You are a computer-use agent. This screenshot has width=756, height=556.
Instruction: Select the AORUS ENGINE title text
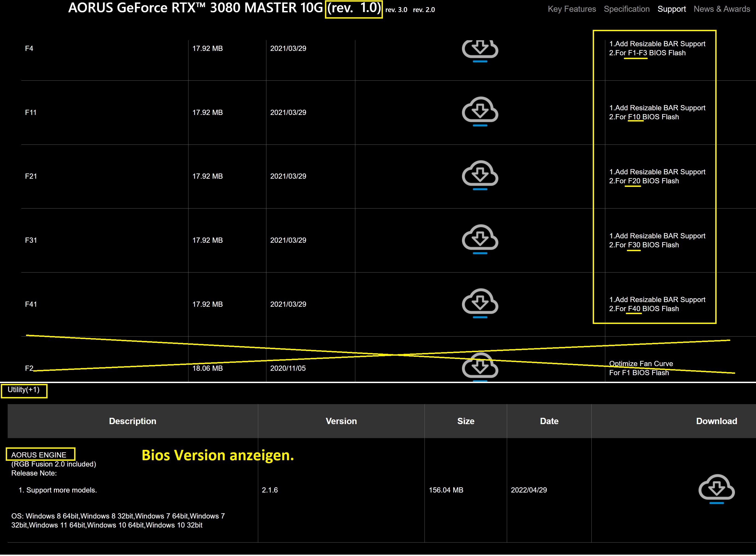[x=39, y=455]
